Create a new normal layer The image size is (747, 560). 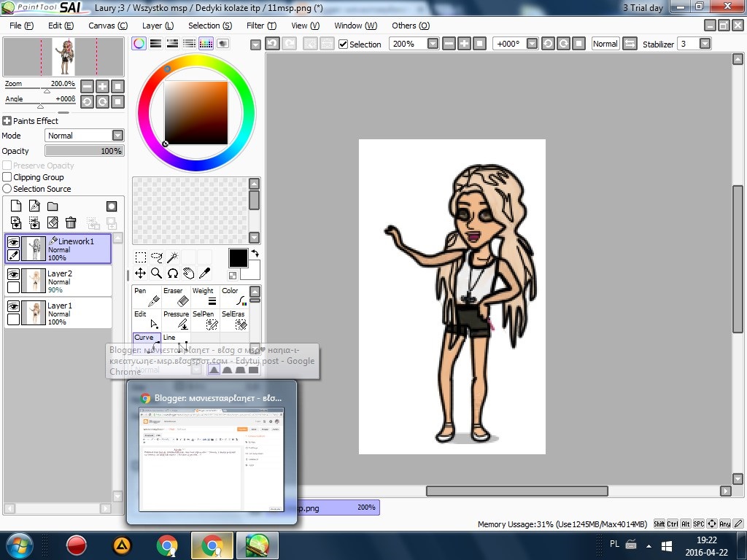16,206
